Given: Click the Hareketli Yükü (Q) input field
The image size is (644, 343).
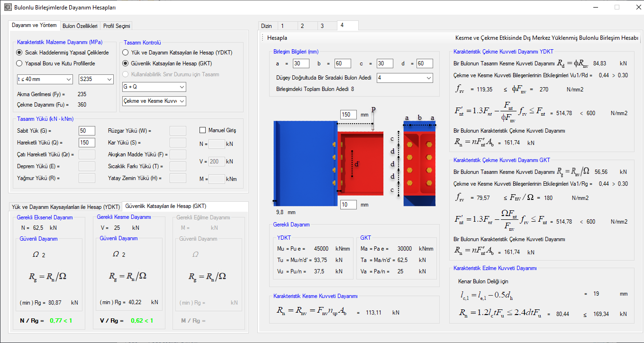Looking at the screenshot, I should click(x=87, y=143).
